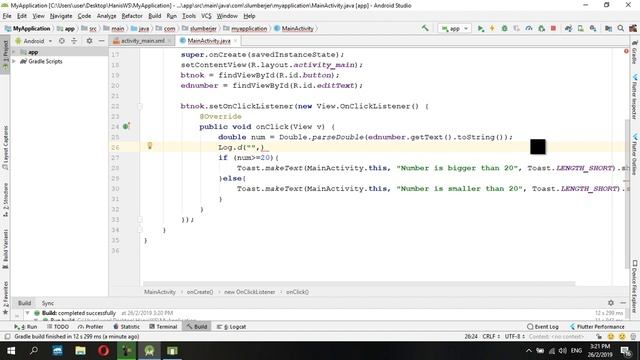Click the editor horizontal scrollbar
Viewport: 640px width, 360px height.
359,283
